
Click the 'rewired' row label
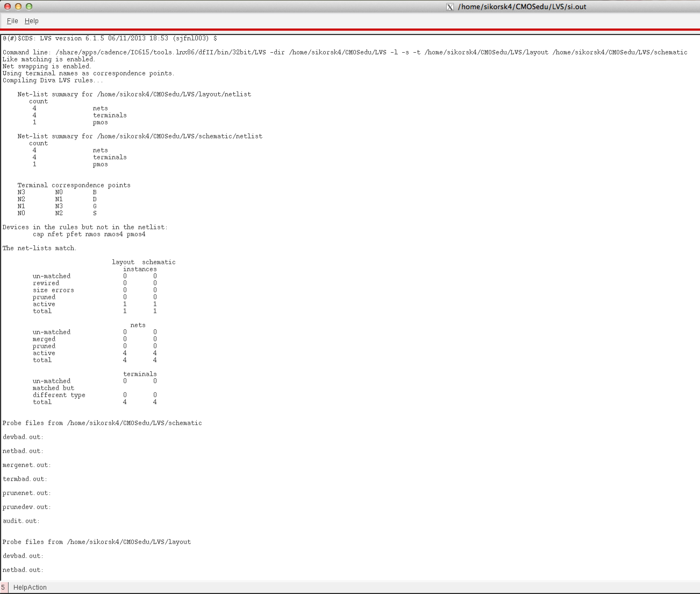(46, 283)
